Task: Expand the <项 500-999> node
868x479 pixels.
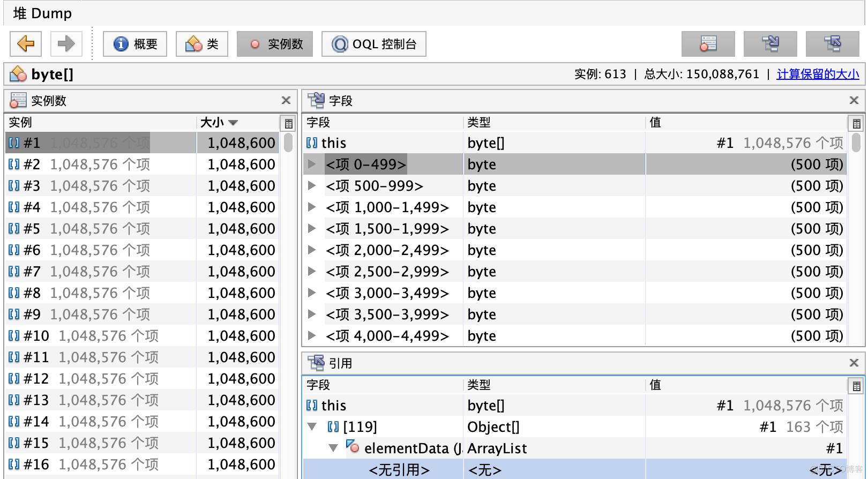Action: [312, 186]
